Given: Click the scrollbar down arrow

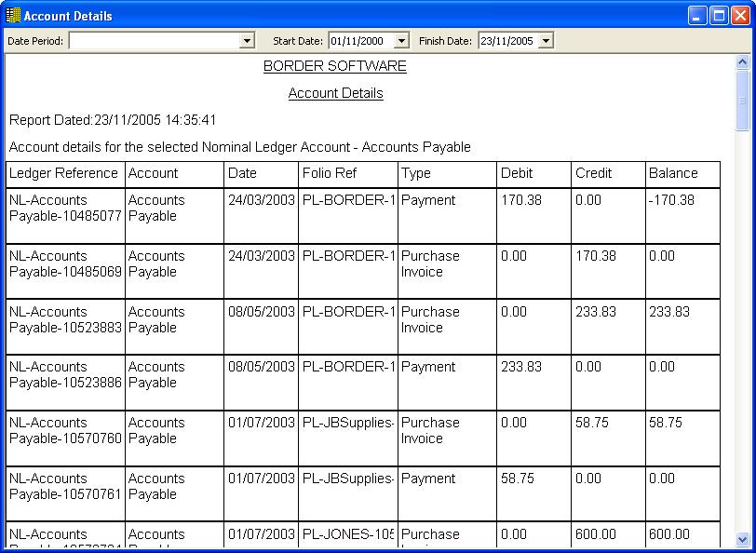Looking at the screenshot, I should (742, 539).
